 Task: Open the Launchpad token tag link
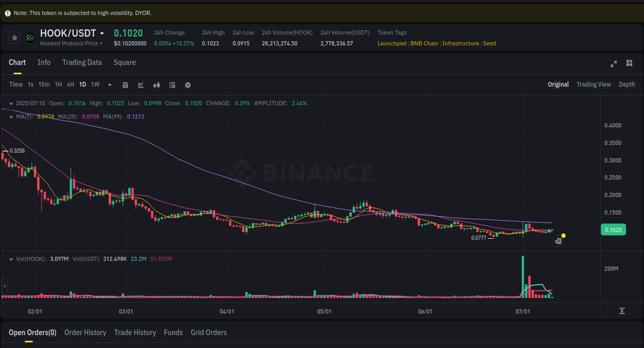[392, 43]
